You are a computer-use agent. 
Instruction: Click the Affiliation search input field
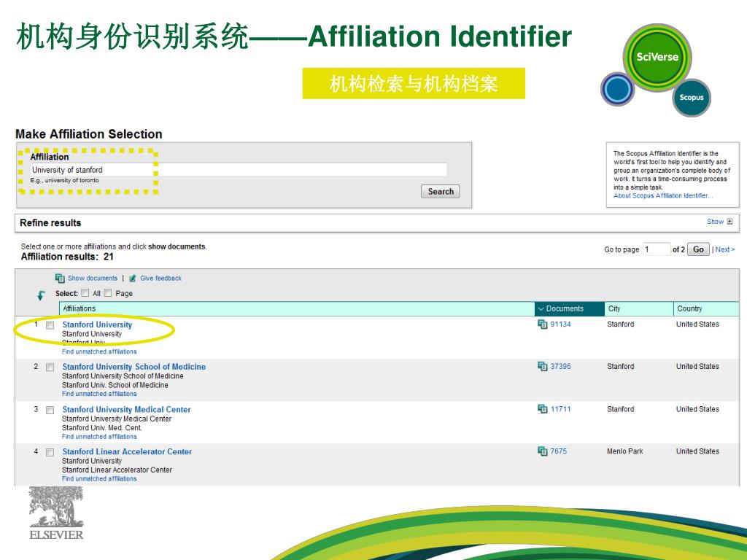click(x=239, y=169)
